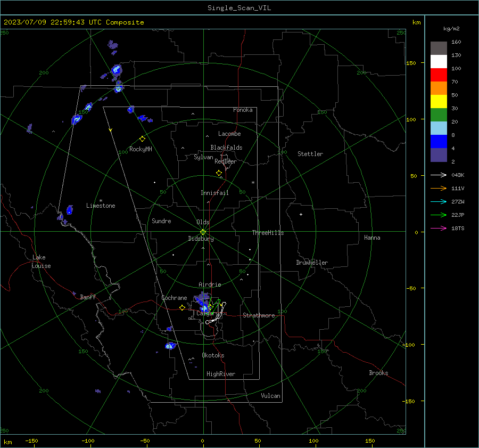Click the Calgary city label
Image resolution: width=479 pixels, height=448 pixels.
[208, 313]
